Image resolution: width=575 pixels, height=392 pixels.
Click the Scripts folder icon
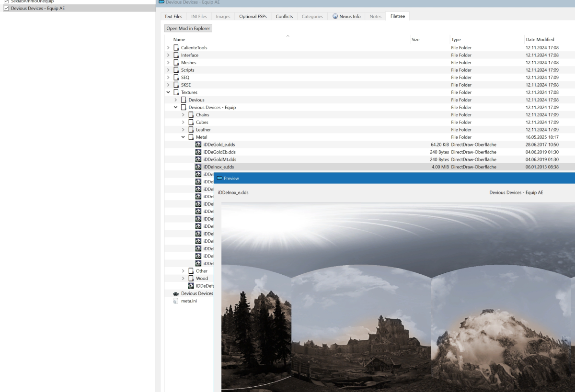pyautogui.click(x=176, y=70)
